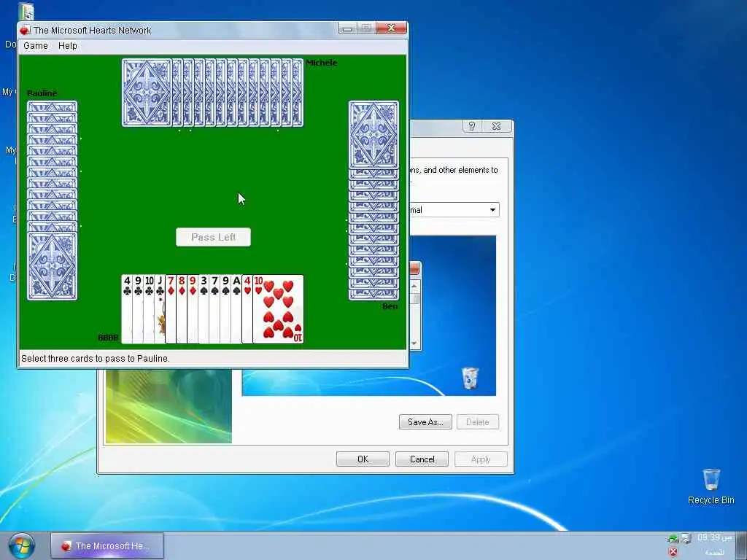747x560 pixels.
Task: Click the Recycle Bin in dialog preview
Action: pyautogui.click(x=470, y=378)
